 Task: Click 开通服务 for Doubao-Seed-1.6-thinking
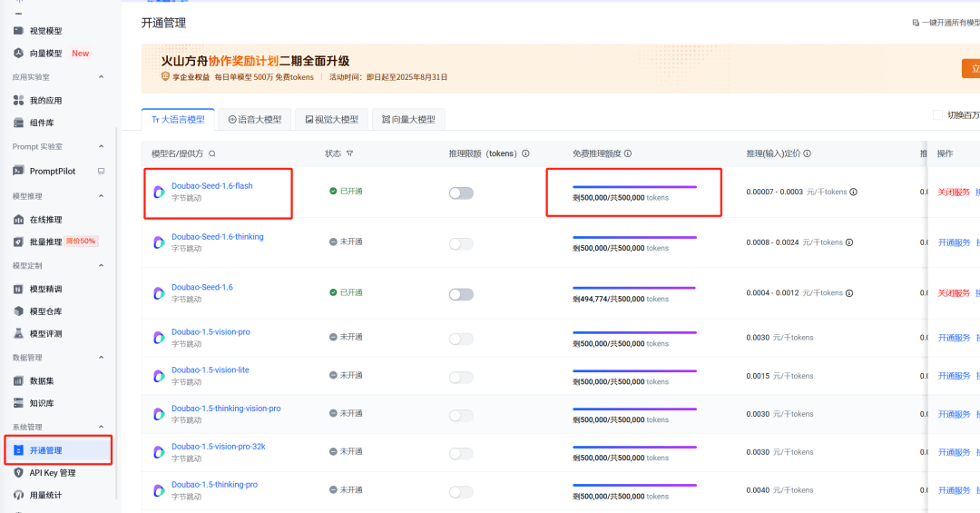pos(954,242)
